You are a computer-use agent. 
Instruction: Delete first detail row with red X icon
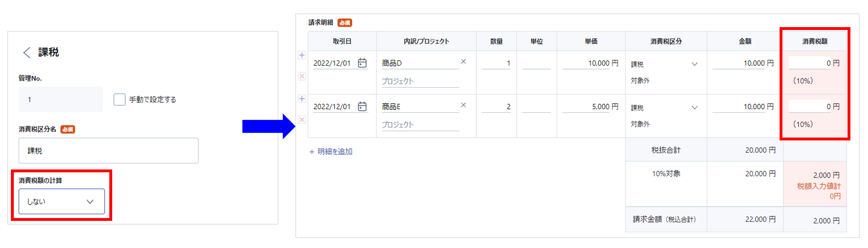pos(302,76)
